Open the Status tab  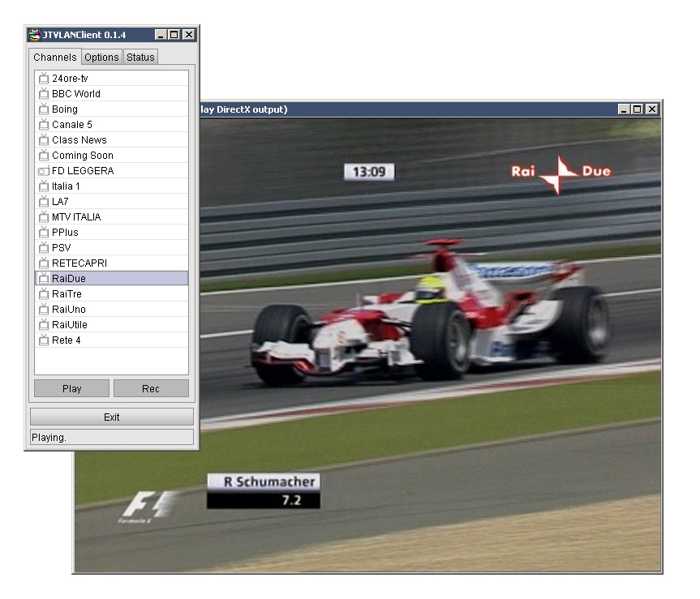click(140, 57)
